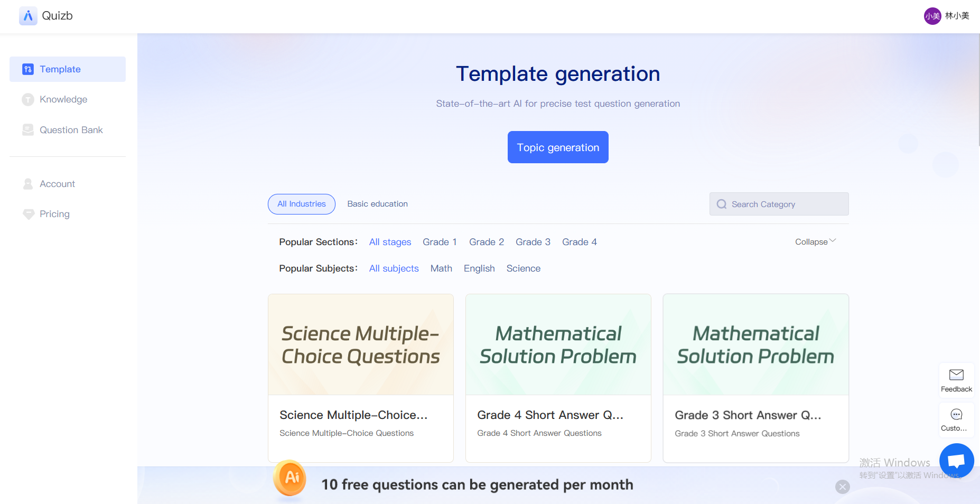
Task: Open the Feedback envelope icon
Action: tap(956, 375)
